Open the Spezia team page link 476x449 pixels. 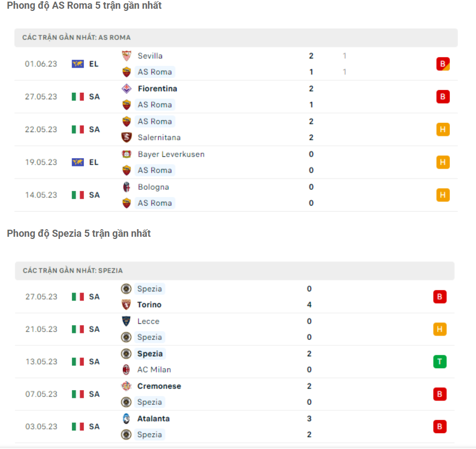click(149, 289)
